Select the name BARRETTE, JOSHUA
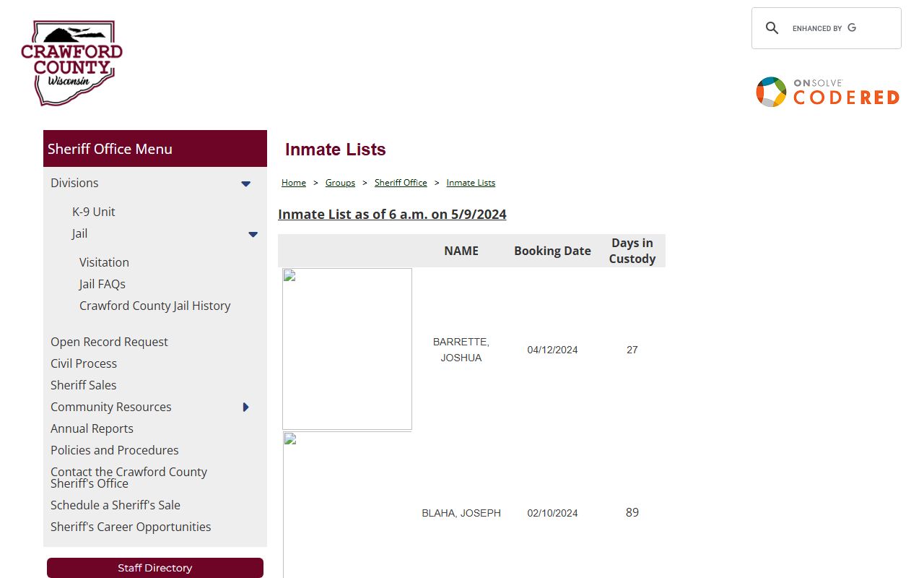 coord(461,350)
